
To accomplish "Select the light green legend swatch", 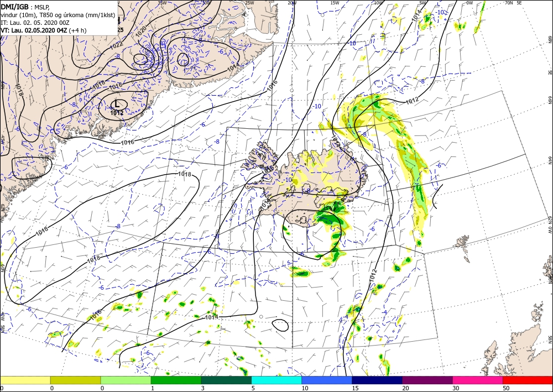I will click(126, 380).
